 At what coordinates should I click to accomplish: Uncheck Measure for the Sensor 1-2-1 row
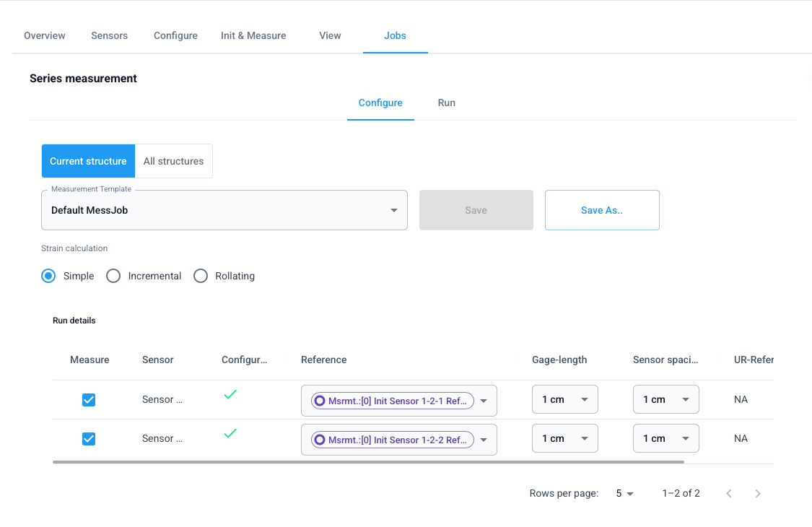point(89,399)
